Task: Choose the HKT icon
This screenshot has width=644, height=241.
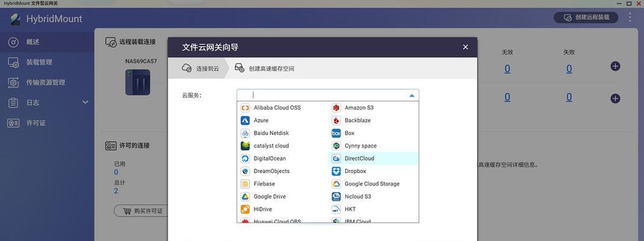Action: point(336,210)
